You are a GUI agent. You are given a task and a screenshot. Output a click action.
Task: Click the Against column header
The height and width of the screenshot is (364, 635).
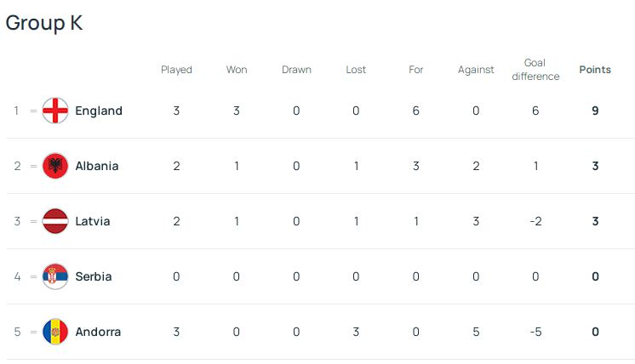pos(476,70)
